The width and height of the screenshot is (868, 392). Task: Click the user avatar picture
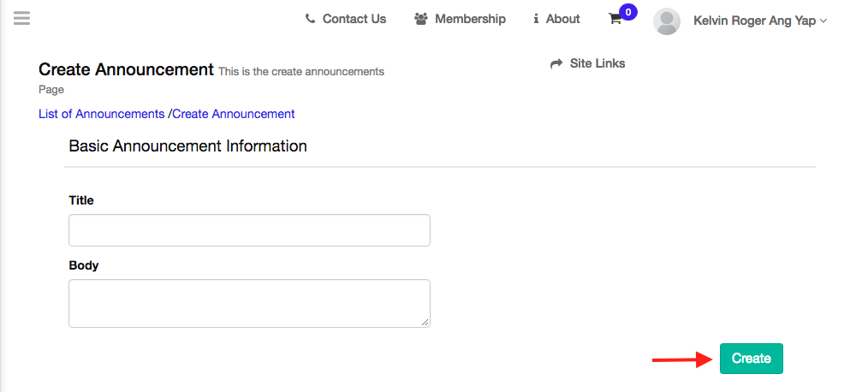667,21
